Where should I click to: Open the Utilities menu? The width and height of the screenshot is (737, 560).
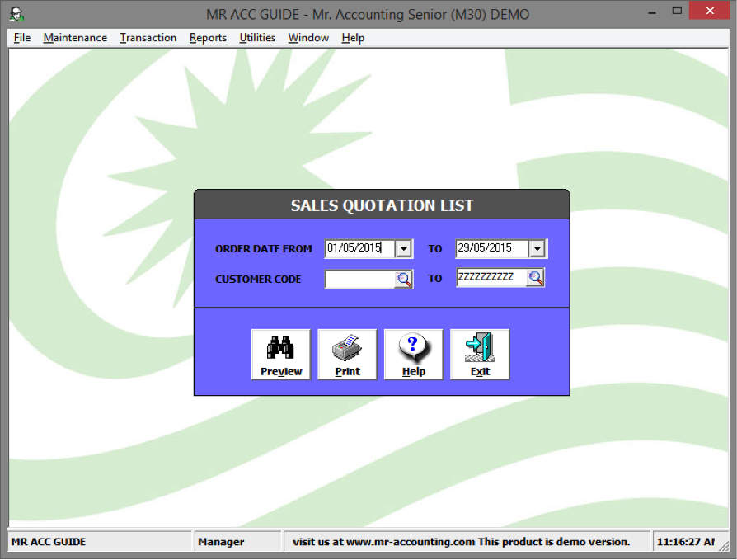click(x=257, y=38)
